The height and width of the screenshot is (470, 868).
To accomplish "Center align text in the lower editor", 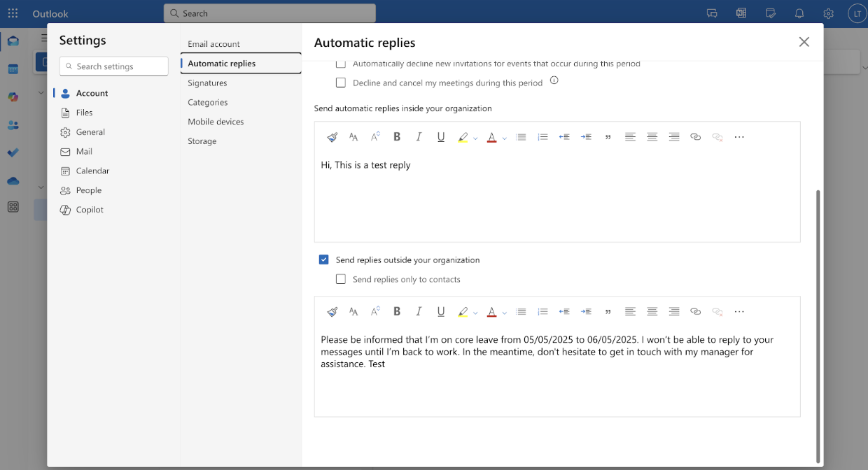I will [652, 312].
